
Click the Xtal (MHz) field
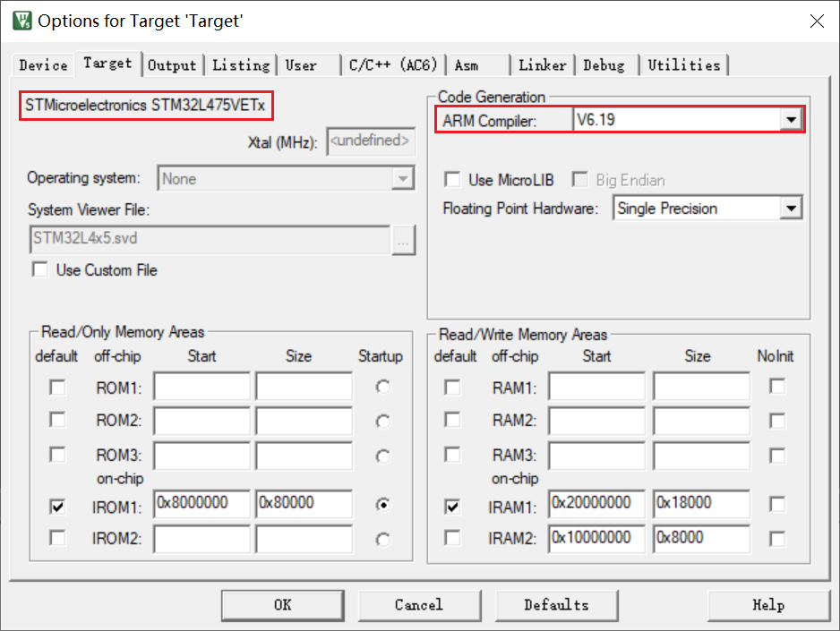[371, 141]
